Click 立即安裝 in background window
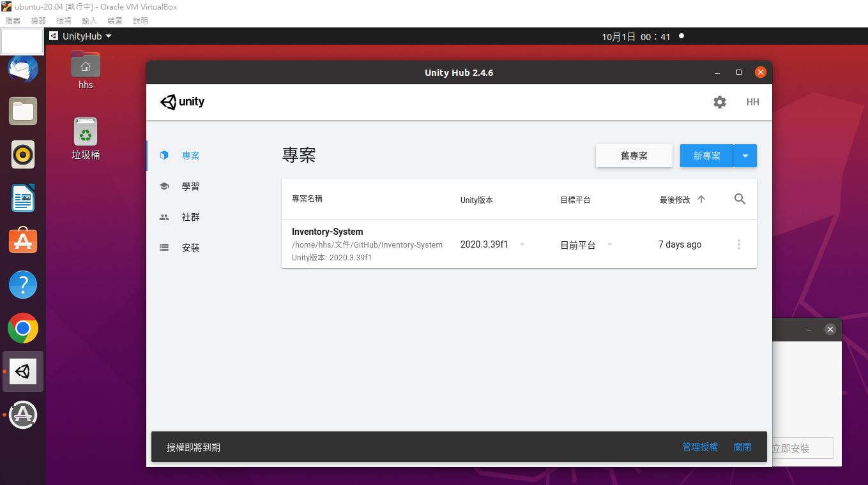The height and width of the screenshot is (485, 868). [803, 448]
